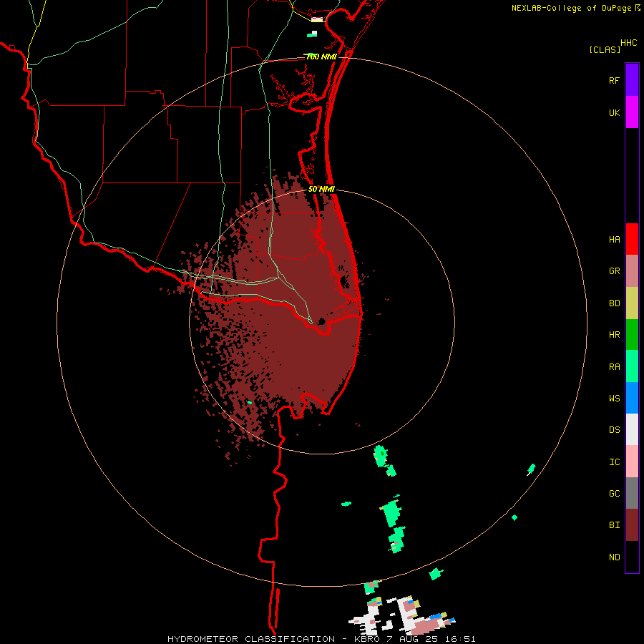
Task: Click the HA red legend swatch
Action: tap(632, 239)
